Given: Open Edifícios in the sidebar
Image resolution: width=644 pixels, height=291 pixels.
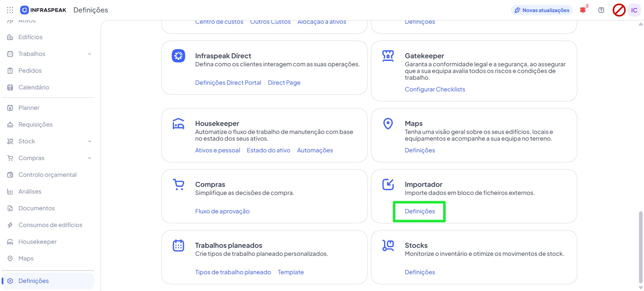Looking at the screenshot, I should 31,37.
